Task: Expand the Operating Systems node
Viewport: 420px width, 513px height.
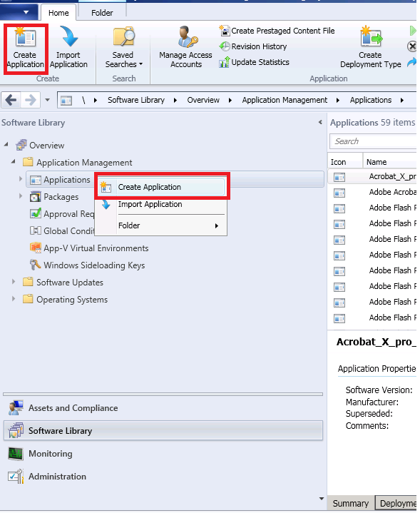Action: [x=14, y=298]
